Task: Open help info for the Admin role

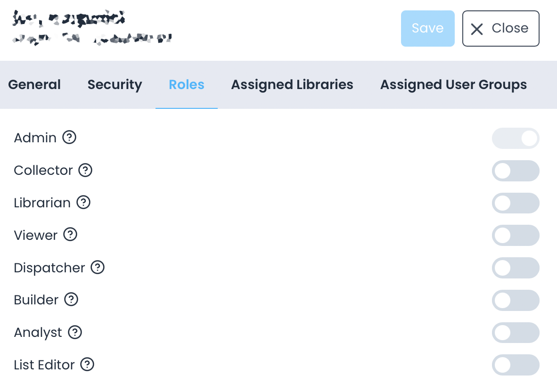Action: tap(69, 138)
